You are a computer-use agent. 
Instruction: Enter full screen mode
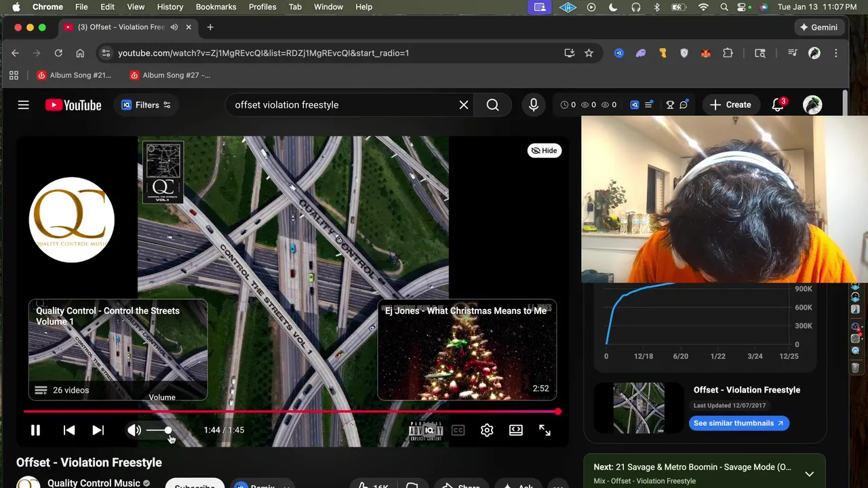[x=545, y=430]
